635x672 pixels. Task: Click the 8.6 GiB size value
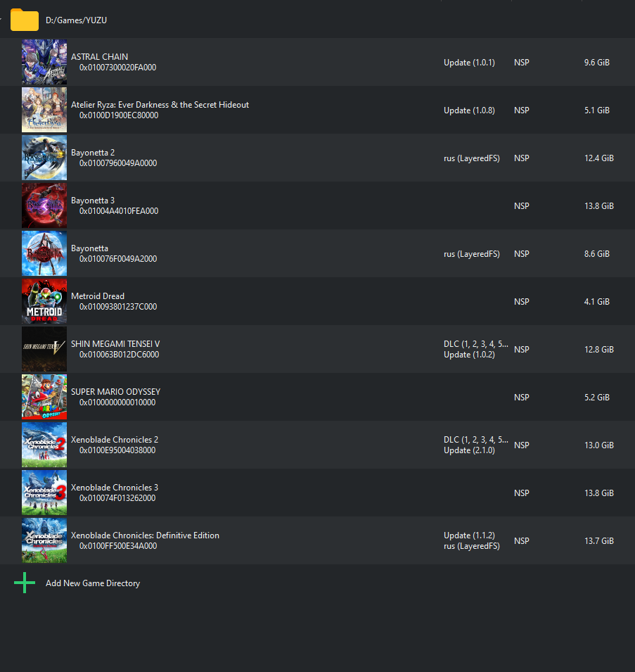(597, 254)
